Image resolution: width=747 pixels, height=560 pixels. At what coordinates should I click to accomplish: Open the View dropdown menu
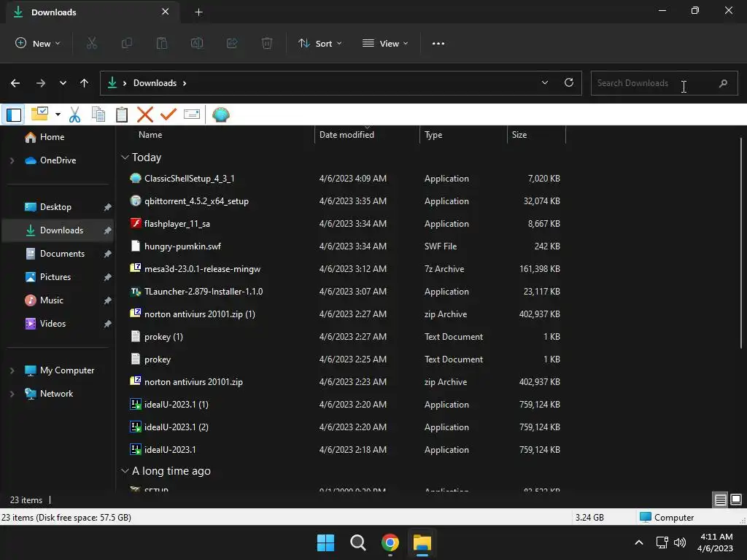pyautogui.click(x=385, y=43)
